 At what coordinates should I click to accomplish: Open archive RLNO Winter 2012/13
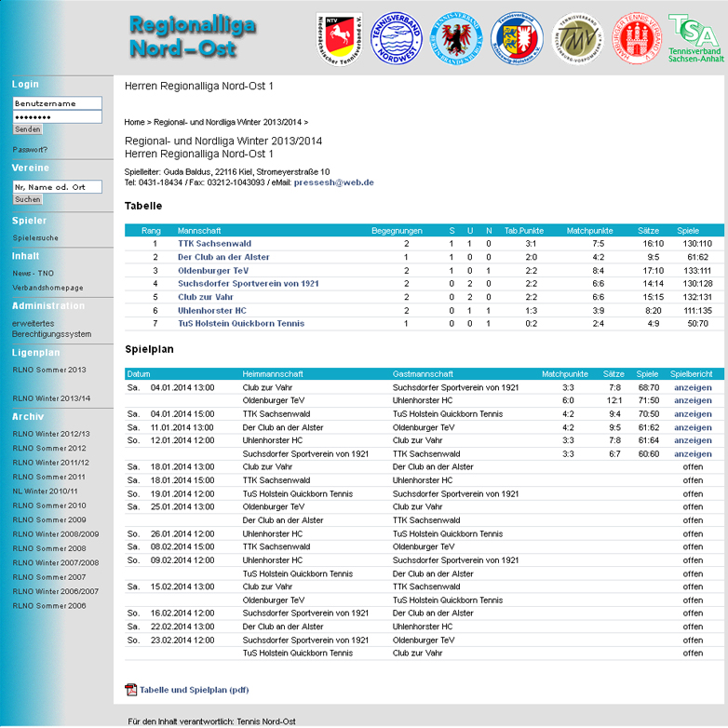(x=51, y=434)
